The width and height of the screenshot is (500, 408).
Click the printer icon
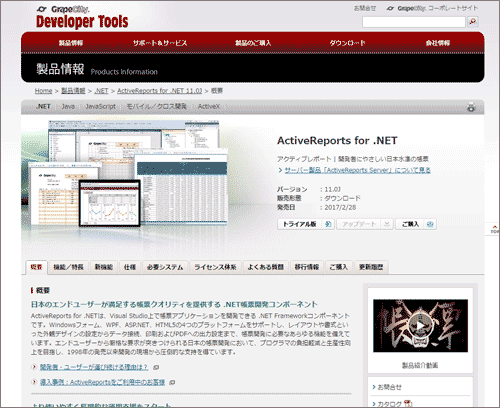click(471, 107)
